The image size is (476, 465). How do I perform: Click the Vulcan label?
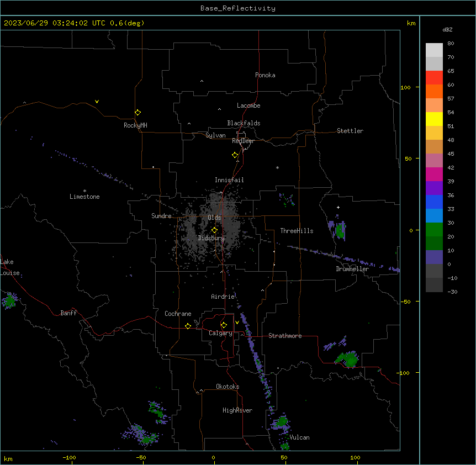tap(300, 437)
